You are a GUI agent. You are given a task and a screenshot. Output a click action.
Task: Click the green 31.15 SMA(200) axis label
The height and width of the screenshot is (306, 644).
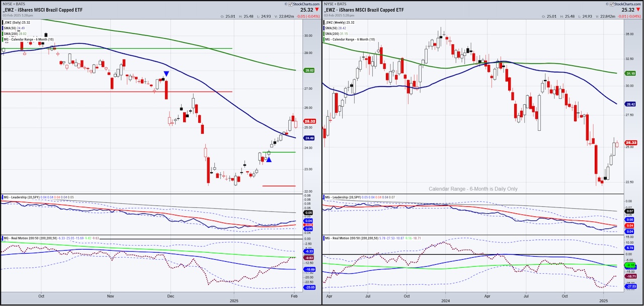629,73
